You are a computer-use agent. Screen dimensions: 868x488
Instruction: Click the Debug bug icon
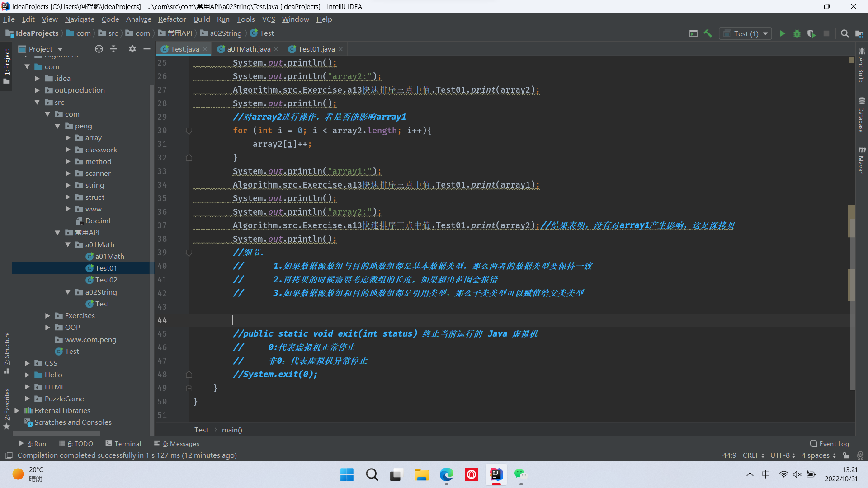click(x=797, y=33)
